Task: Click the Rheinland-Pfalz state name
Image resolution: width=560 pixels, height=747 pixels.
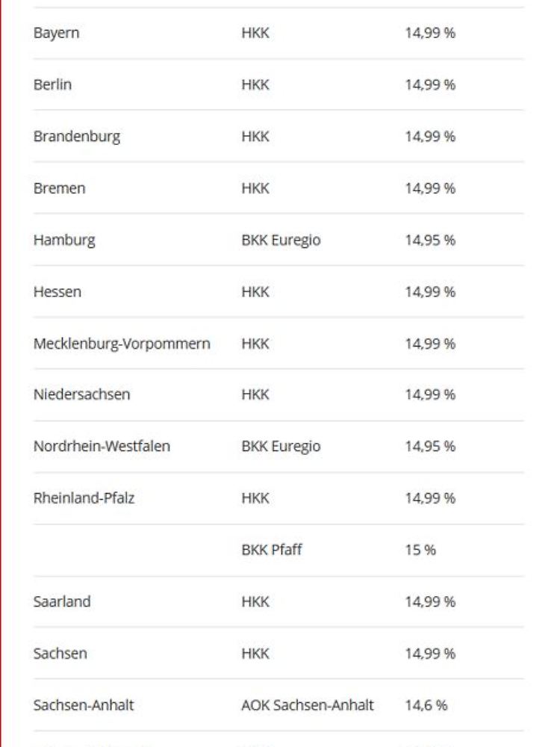Action: 84,498
